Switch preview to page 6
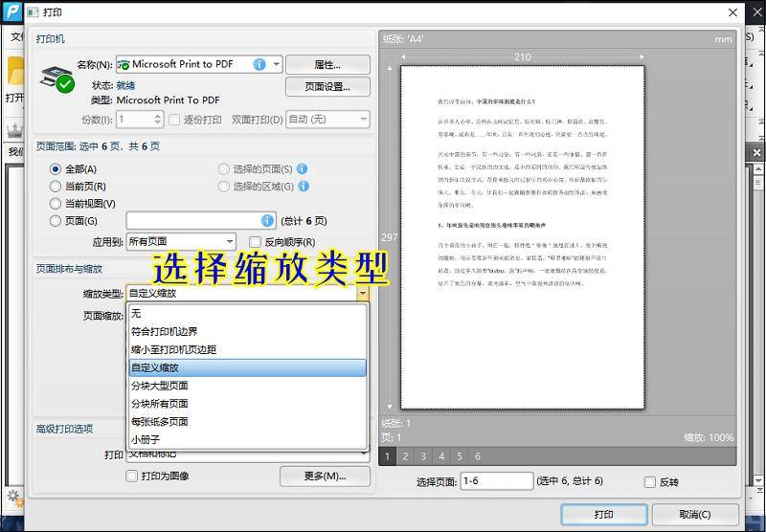The width and height of the screenshot is (766, 532). [478, 456]
